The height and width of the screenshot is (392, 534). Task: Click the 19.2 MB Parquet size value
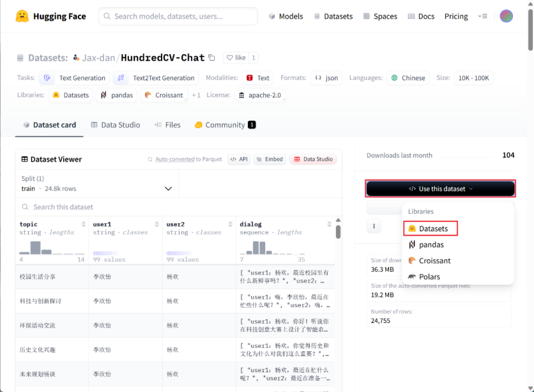click(382, 295)
